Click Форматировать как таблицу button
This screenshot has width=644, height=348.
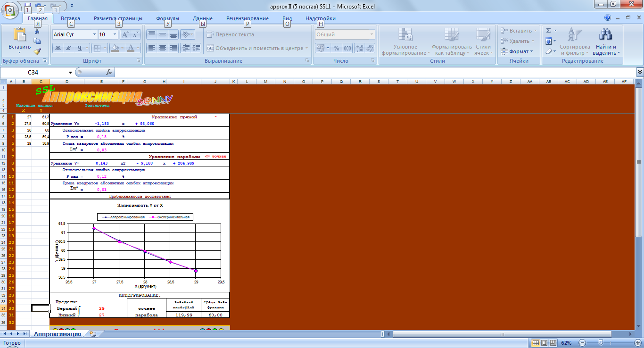[x=452, y=41]
